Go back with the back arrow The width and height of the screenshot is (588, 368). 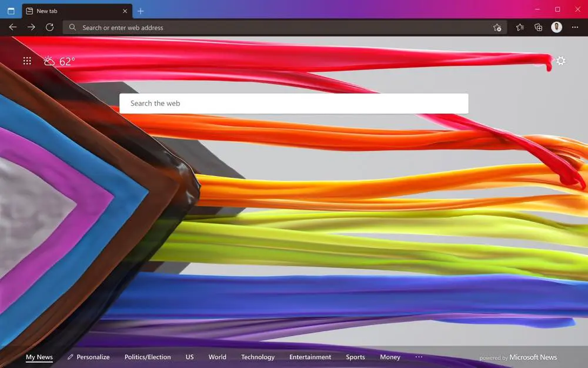pyautogui.click(x=12, y=27)
